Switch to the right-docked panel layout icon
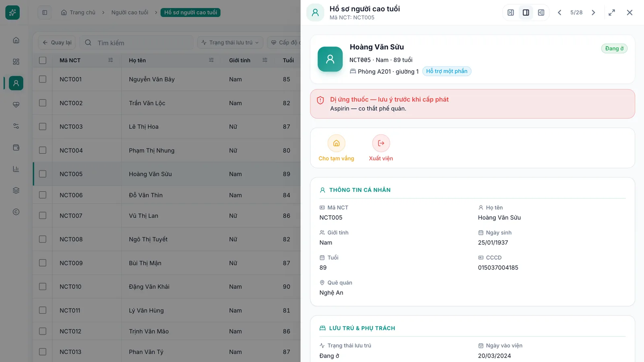 click(x=511, y=12)
